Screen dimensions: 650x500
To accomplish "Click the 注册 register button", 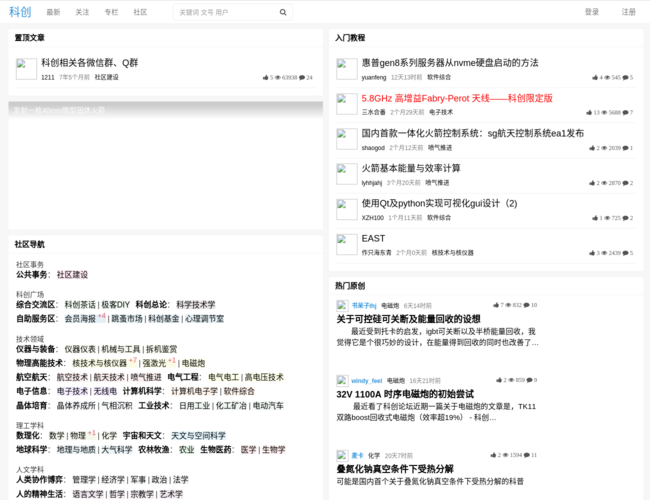I will click(x=628, y=12).
